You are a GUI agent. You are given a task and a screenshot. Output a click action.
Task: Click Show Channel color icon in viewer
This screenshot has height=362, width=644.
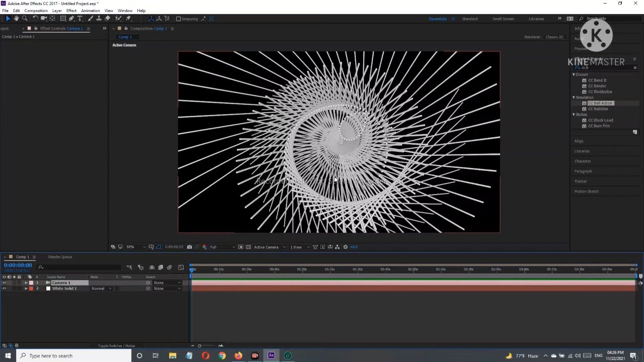(x=204, y=247)
